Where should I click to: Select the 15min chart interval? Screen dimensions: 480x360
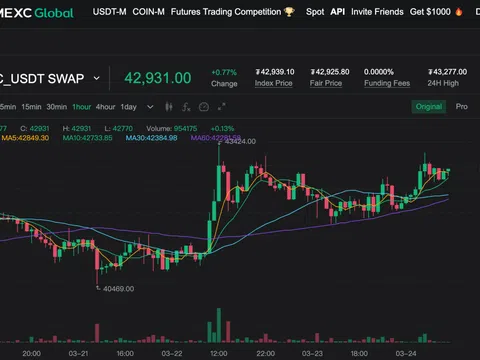pyautogui.click(x=31, y=107)
